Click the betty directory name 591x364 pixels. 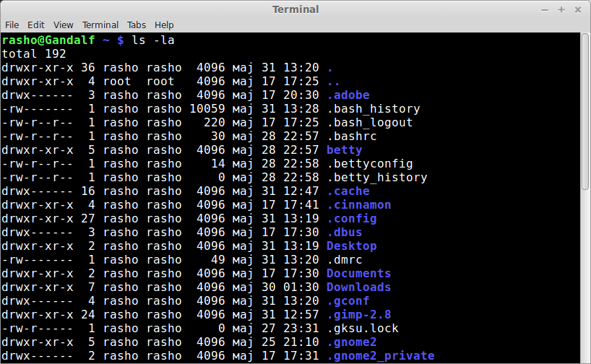[x=345, y=150]
